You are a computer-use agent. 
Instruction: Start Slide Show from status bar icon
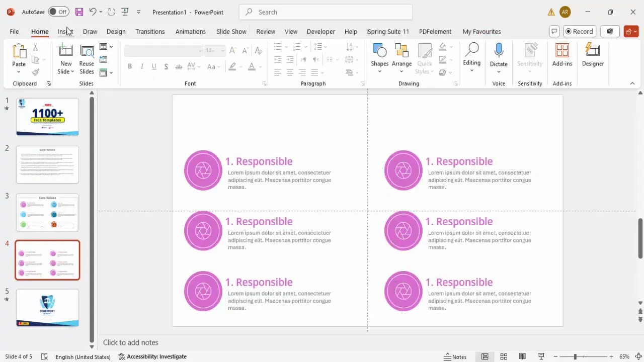coord(541,356)
